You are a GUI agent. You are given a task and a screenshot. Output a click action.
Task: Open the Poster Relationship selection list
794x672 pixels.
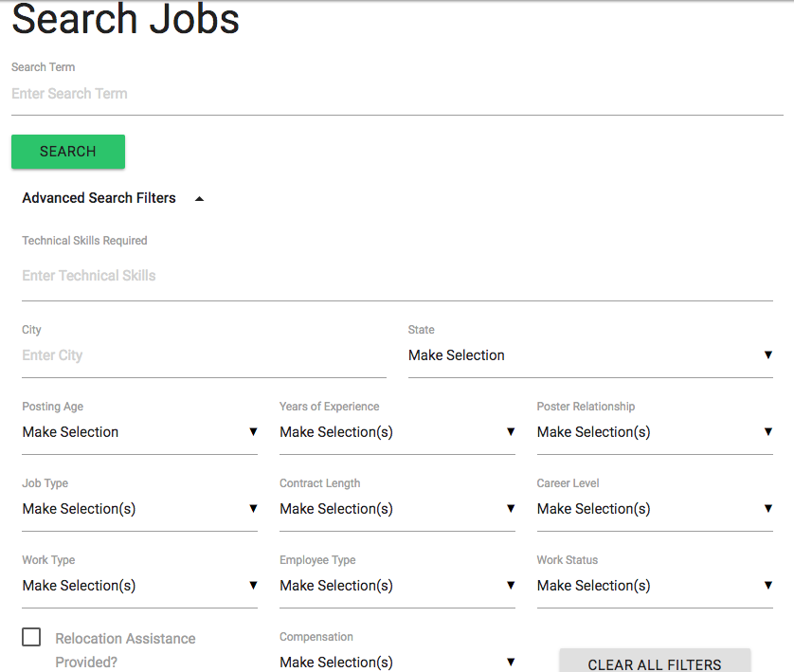pyautogui.click(x=655, y=432)
